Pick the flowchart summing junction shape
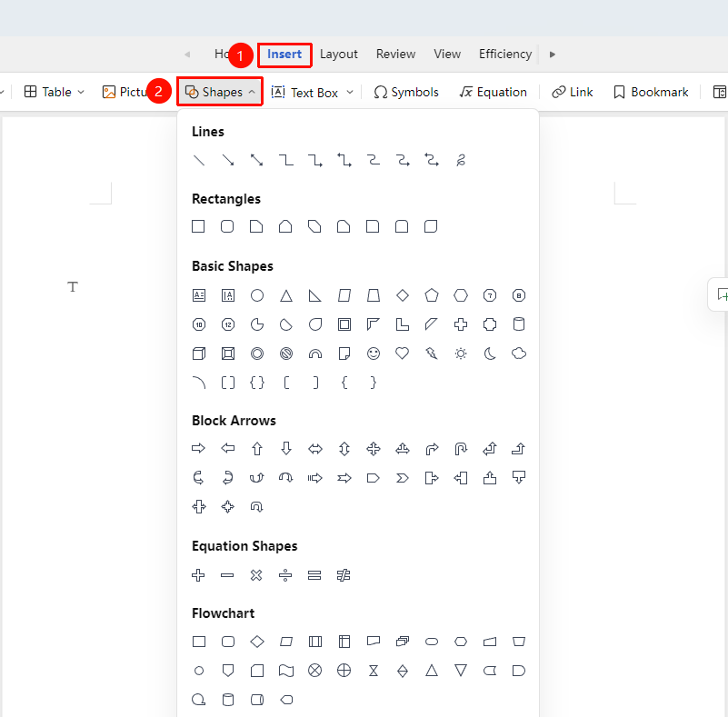Image resolution: width=728 pixels, height=717 pixels. tap(314, 671)
